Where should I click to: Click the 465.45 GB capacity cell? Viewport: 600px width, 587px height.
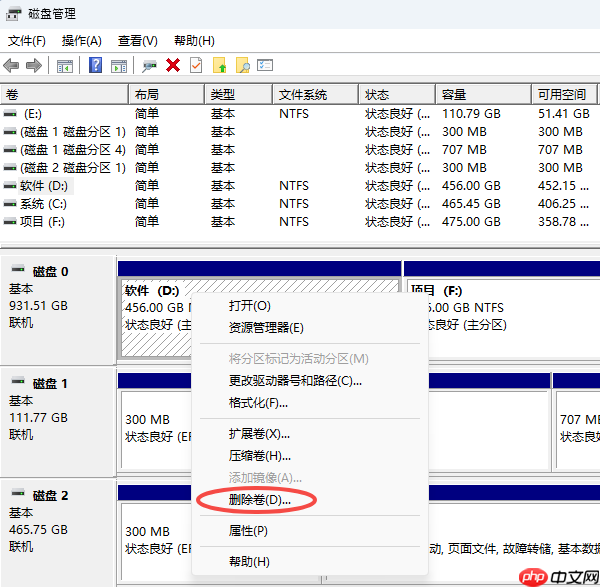[x=471, y=204]
